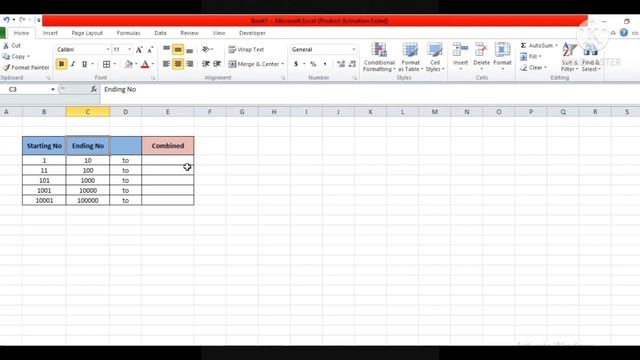Select the Combined header cell

click(x=168, y=146)
